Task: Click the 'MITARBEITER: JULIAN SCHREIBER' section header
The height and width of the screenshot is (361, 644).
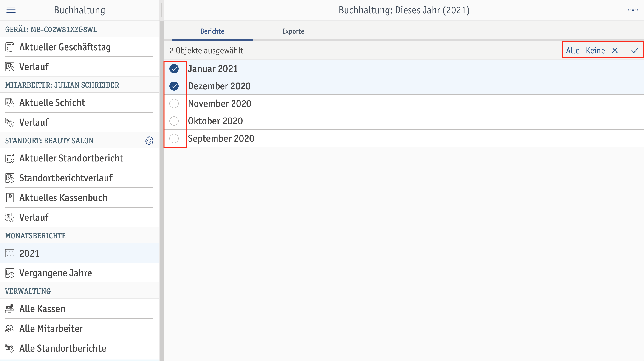Action: pos(62,85)
